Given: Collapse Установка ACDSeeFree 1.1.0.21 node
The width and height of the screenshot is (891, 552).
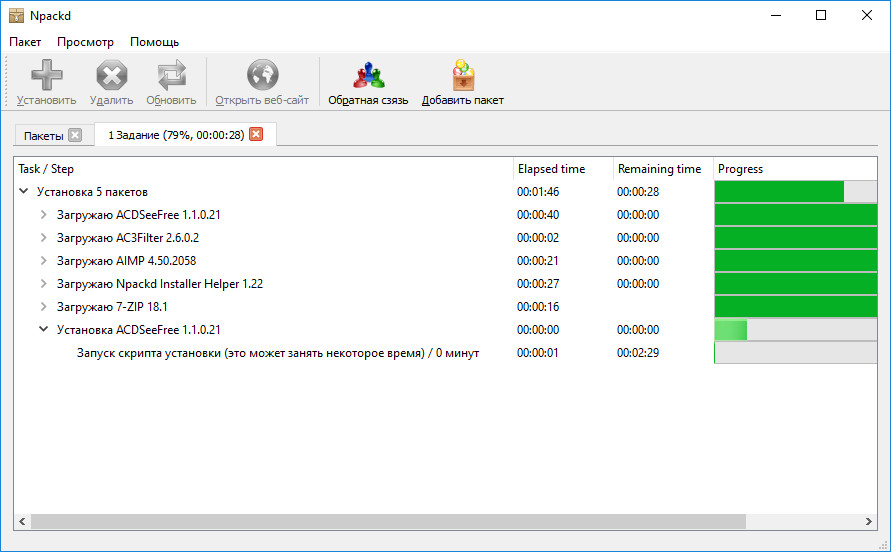Looking at the screenshot, I should click(x=43, y=330).
